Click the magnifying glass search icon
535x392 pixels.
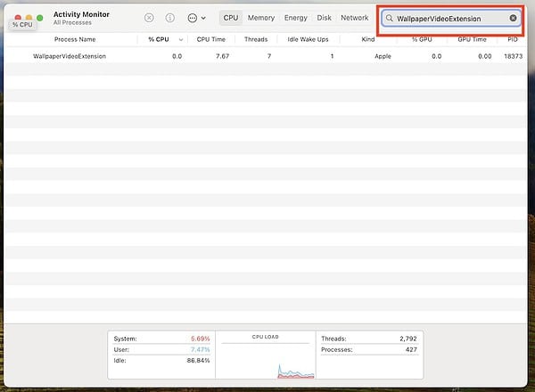point(390,18)
